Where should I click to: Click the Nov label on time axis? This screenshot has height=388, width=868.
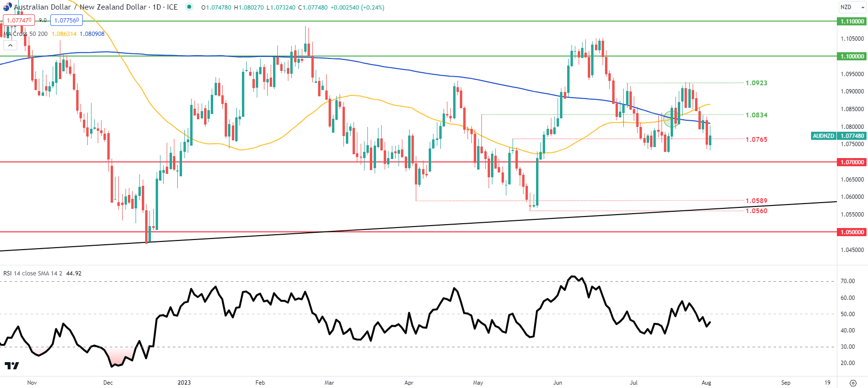[x=32, y=382]
